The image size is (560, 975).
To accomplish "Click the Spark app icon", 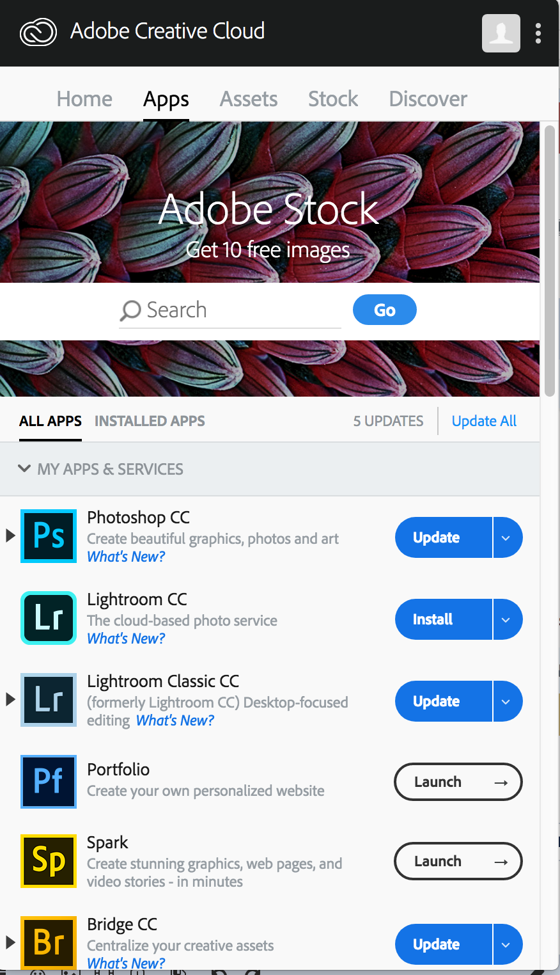I will click(49, 860).
